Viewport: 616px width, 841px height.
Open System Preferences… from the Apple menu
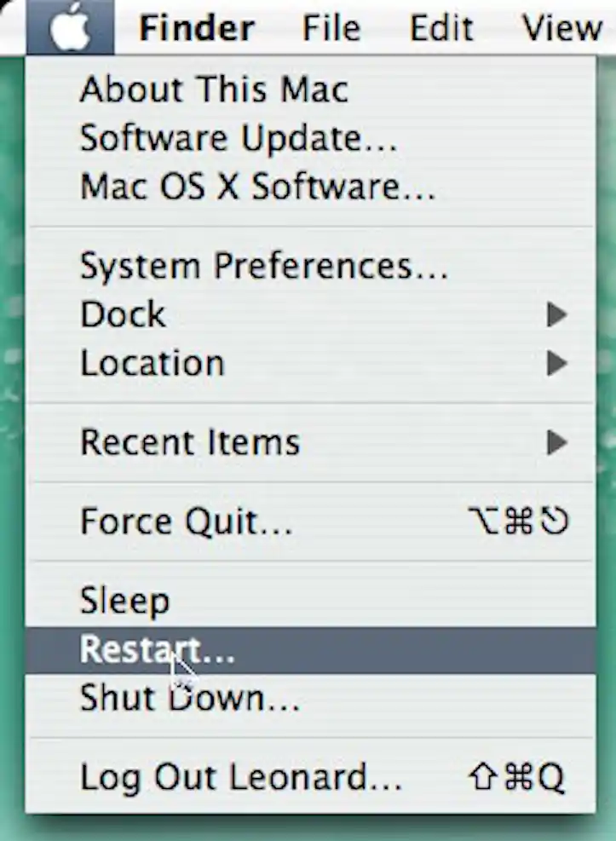click(x=310, y=266)
